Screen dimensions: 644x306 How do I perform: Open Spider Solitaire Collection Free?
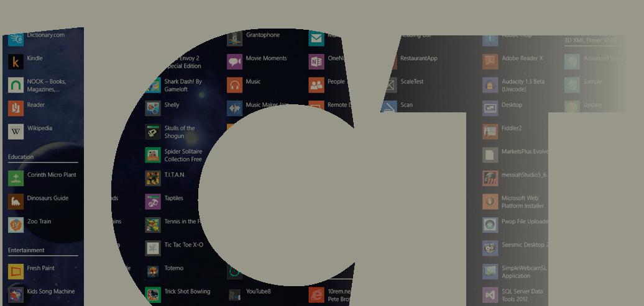click(x=153, y=155)
